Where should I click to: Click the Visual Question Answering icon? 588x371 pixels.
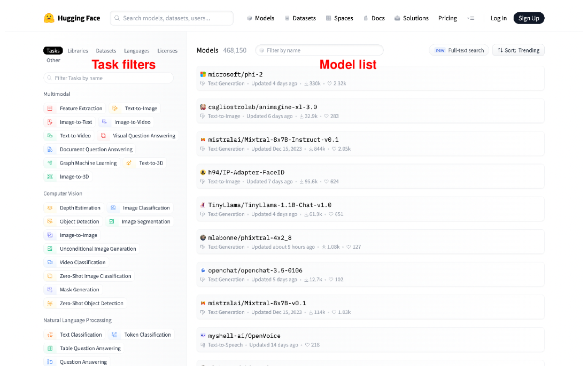click(103, 136)
